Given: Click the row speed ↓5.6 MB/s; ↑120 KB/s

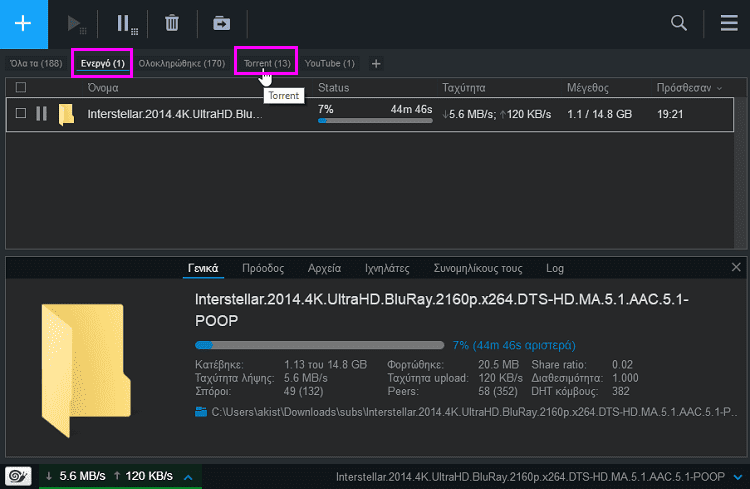Looking at the screenshot, I should [496, 114].
